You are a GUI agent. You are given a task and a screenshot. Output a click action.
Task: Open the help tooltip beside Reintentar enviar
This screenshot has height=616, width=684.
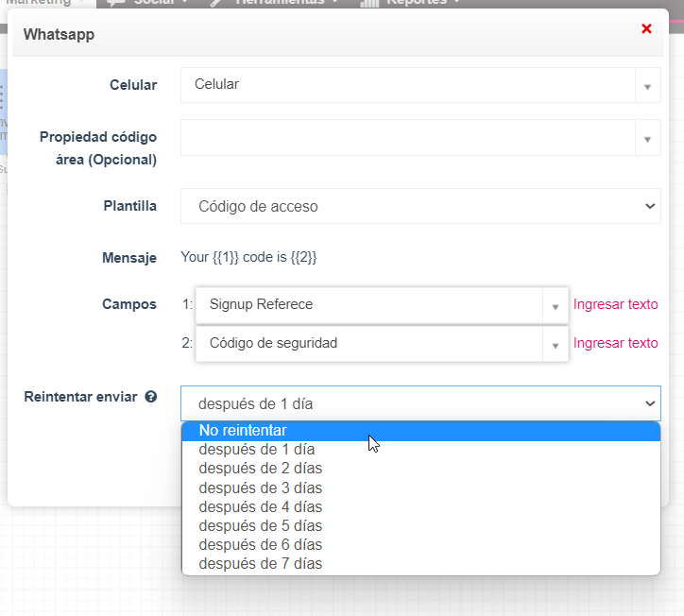(x=151, y=397)
